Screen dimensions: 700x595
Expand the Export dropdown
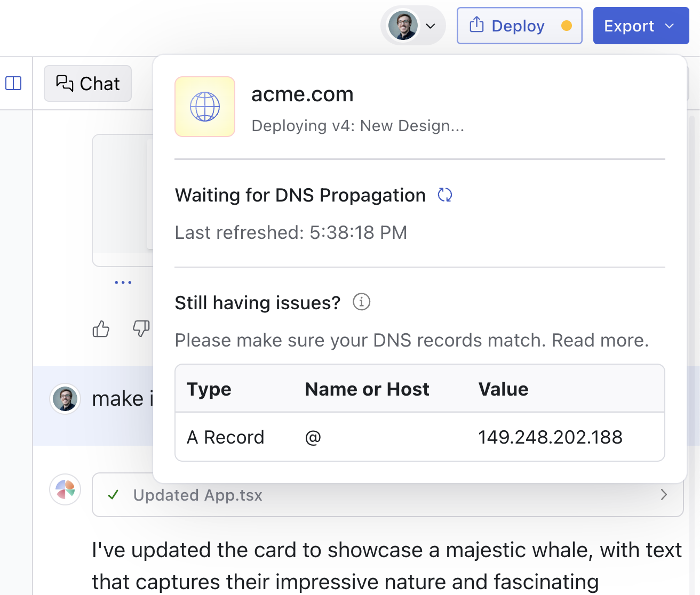641,26
